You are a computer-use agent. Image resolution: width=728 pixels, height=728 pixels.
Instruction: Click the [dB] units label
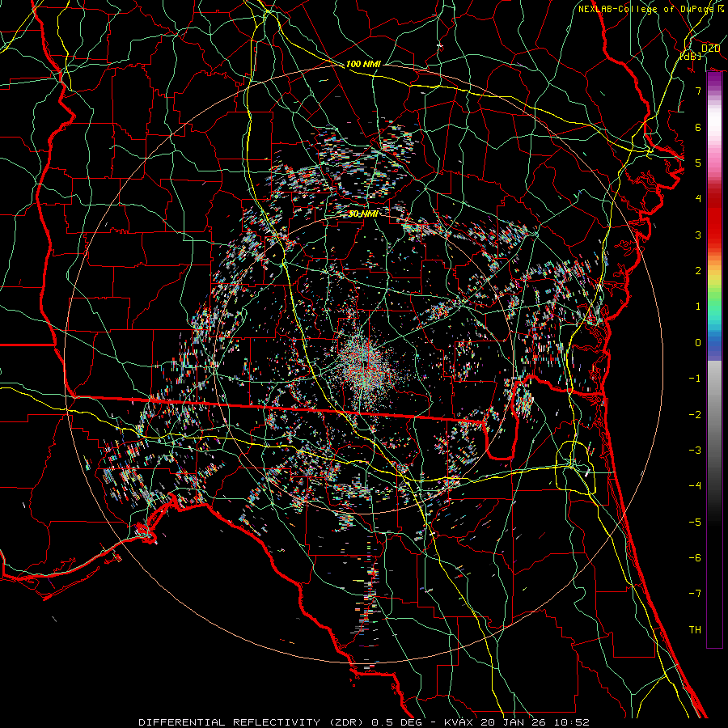point(690,56)
